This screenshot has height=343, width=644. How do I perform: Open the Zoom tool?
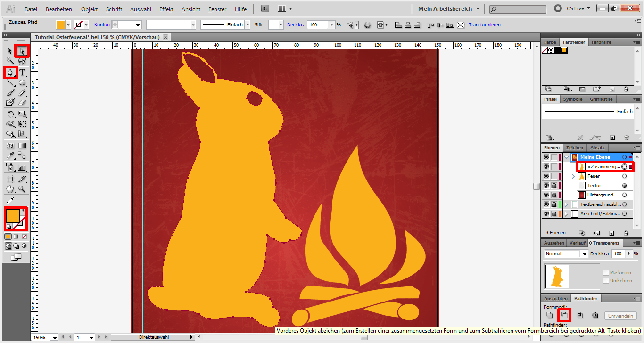coord(21,190)
